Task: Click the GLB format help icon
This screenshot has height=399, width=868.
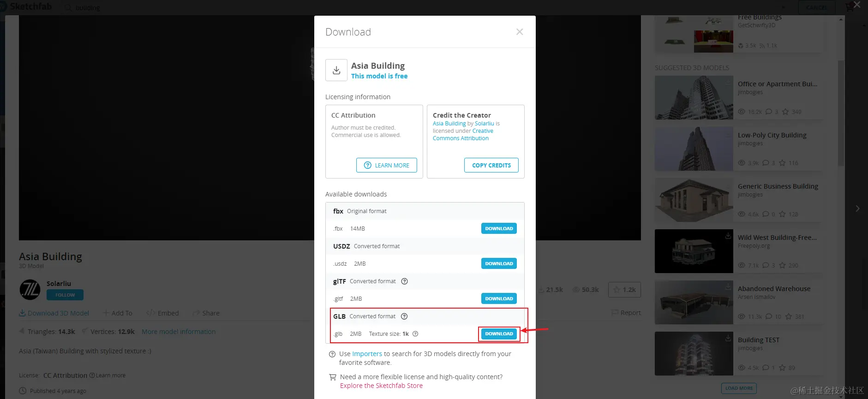Action: [x=404, y=316]
